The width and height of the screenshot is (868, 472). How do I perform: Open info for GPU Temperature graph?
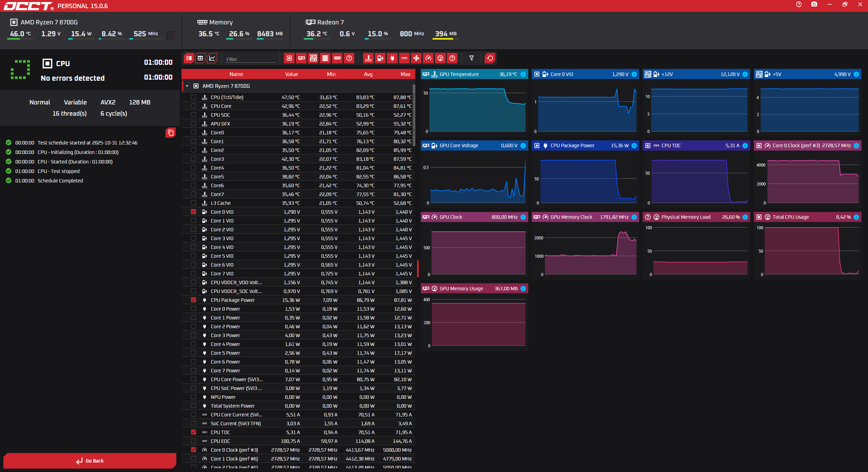pyautogui.click(x=523, y=74)
